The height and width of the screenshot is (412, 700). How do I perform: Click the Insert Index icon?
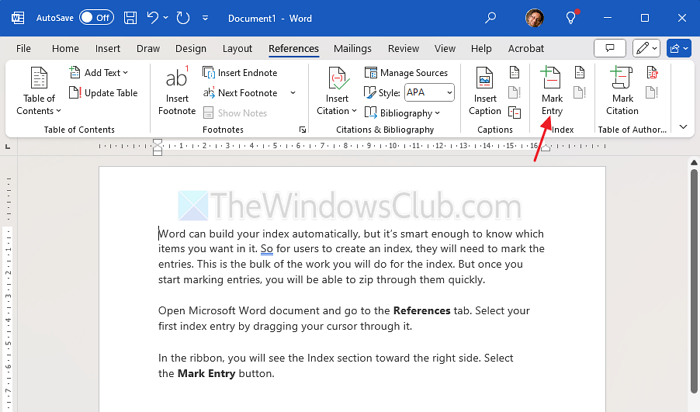pyautogui.click(x=579, y=72)
